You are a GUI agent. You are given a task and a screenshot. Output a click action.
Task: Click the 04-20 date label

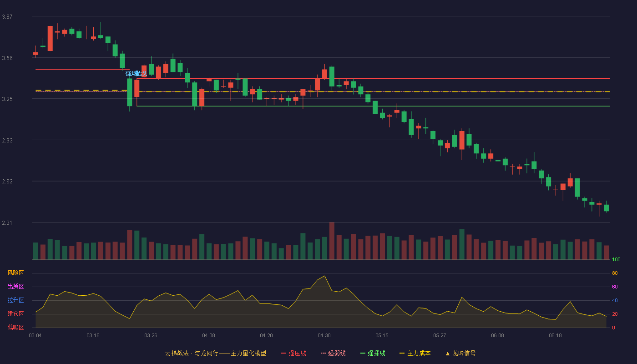pyautogui.click(x=266, y=335)
